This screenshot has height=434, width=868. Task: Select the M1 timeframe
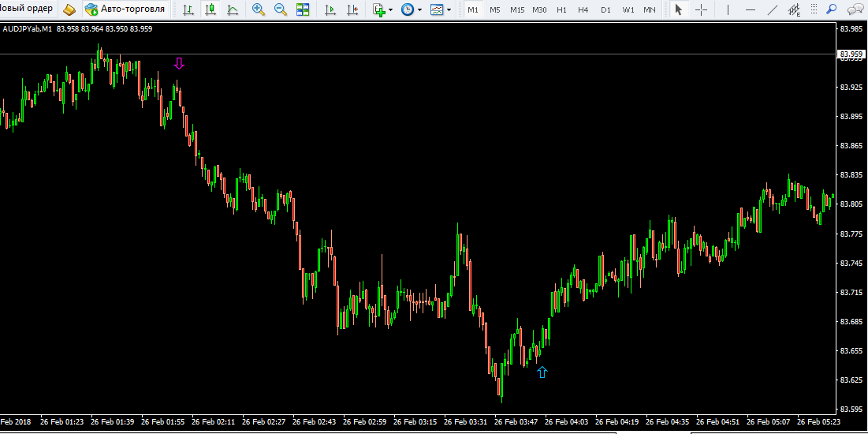click(x=473, y=10)
